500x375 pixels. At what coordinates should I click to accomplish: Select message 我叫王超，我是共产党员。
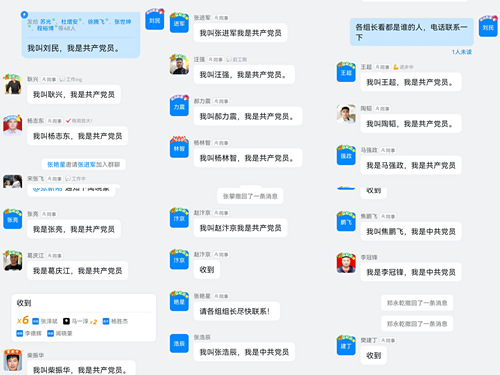[x=411, y=82]
